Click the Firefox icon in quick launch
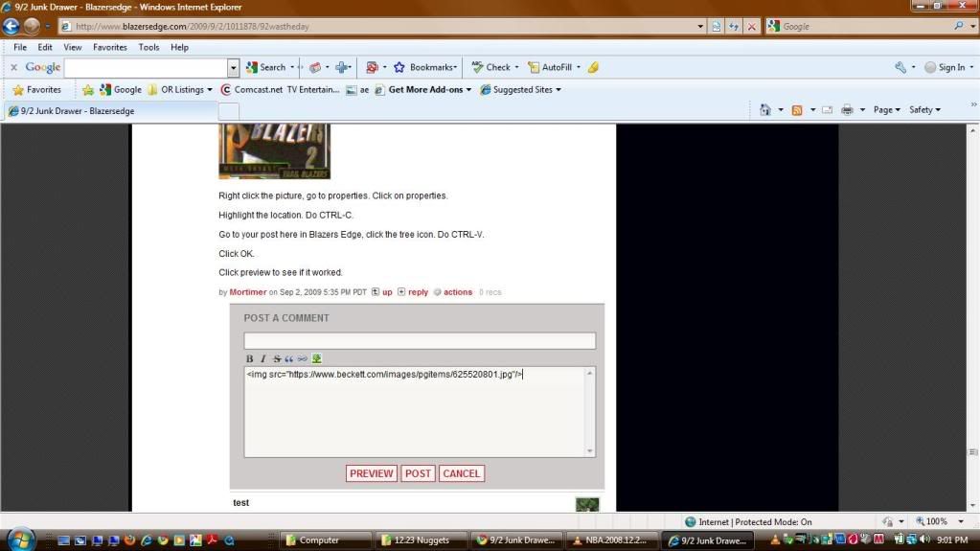 [x=130, y=540]
